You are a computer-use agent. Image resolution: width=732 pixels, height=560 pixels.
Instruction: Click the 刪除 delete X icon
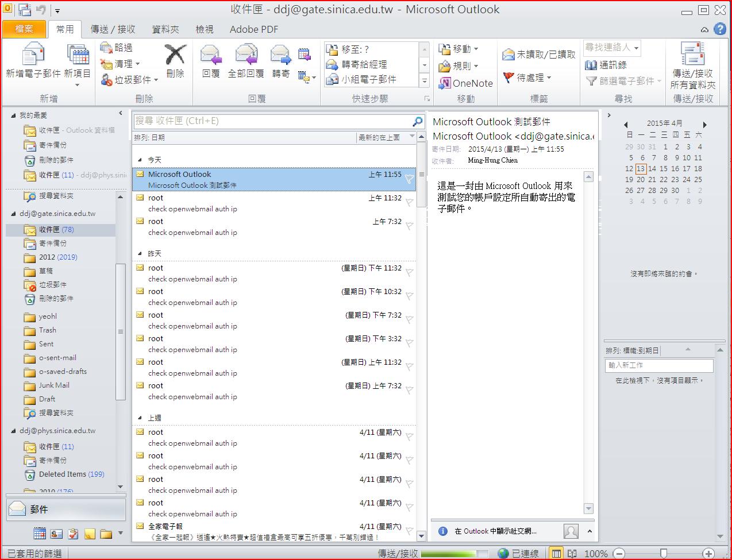click(x=175, y=55)
